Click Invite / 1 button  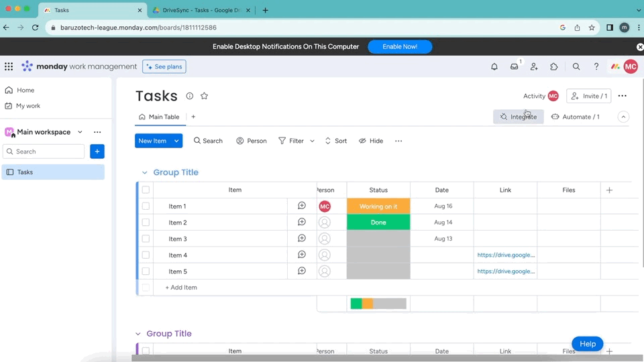pos(588,96)
